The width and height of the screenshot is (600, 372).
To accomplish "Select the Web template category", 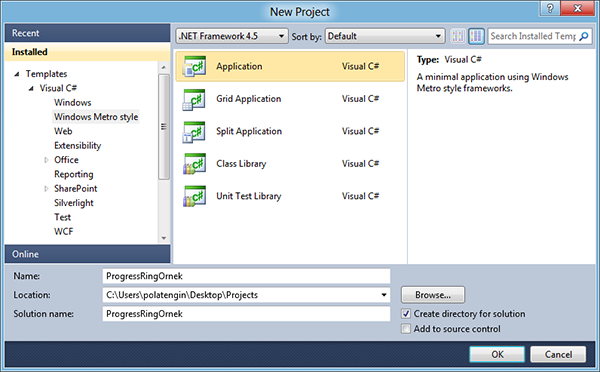I will click(63, 131).
